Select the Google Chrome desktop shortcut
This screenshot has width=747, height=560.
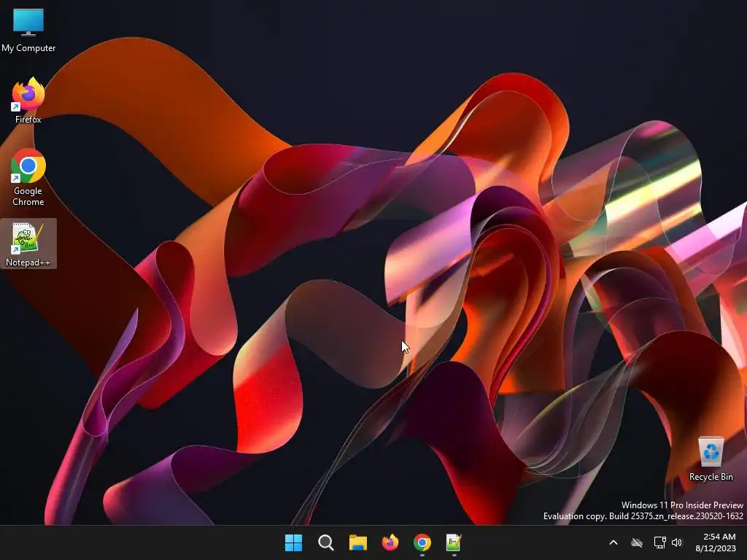click(28, 178)
